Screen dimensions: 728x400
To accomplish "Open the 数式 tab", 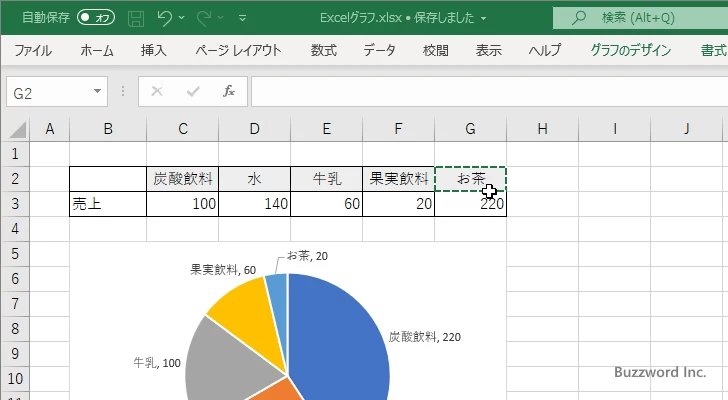I will pyautogui.click(x=324, y=50).
